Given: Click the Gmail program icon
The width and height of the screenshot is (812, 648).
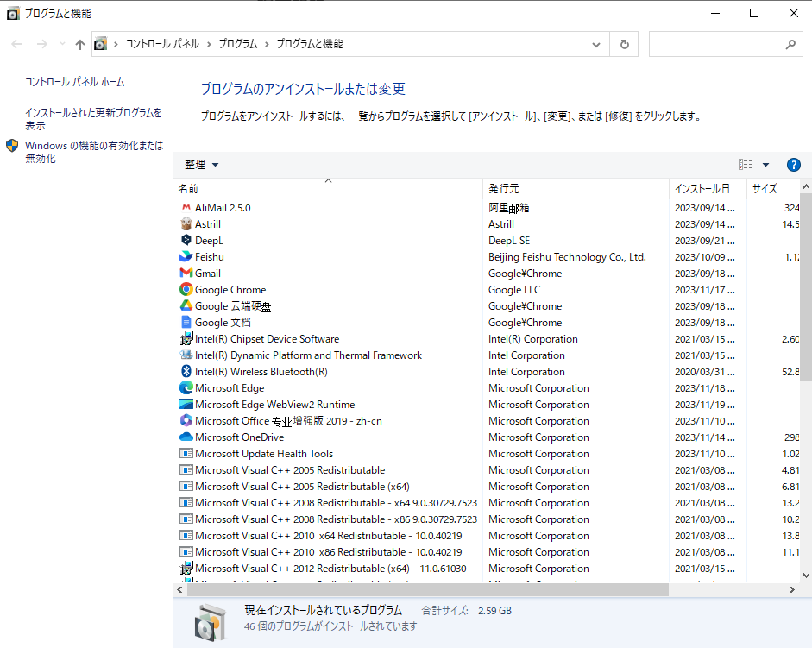Looking at the screenshot, I should (x=186, y=273).
